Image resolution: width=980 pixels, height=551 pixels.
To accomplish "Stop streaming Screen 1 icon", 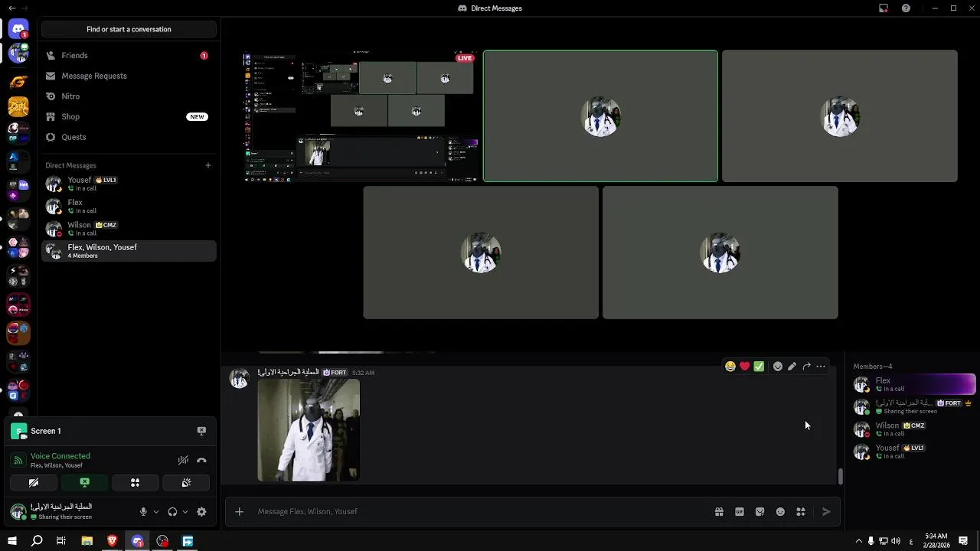I will coord(201,431).
